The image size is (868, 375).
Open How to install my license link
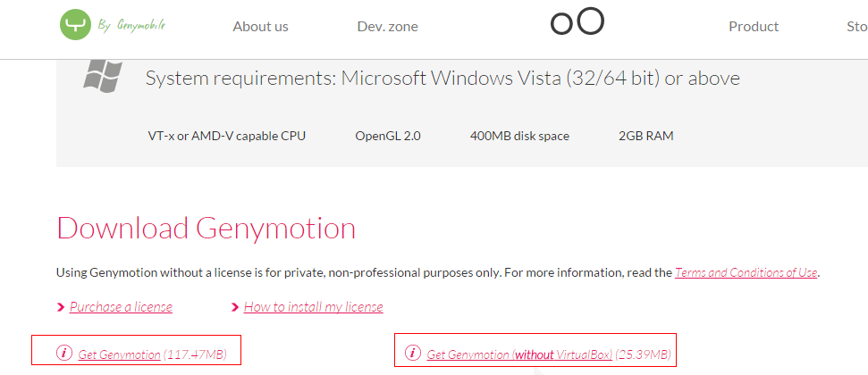pyautogui.click(x=313, y=307)
